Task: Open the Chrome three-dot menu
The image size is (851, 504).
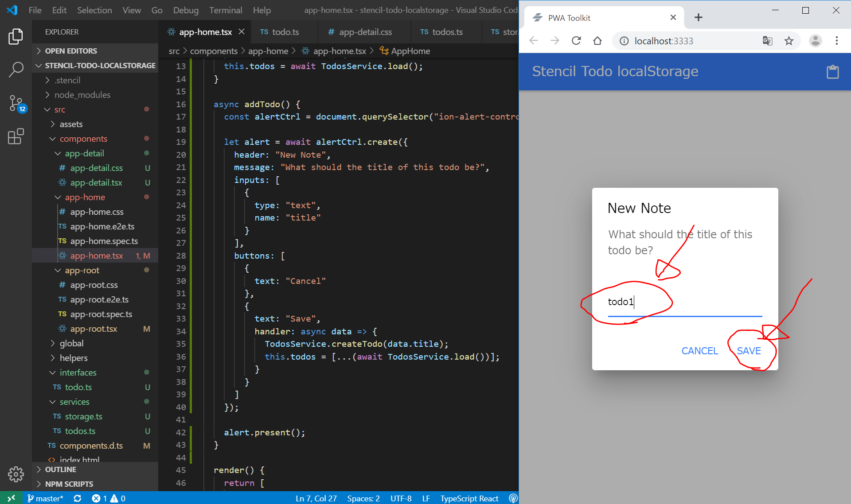Action: click(x=837, y=41)
